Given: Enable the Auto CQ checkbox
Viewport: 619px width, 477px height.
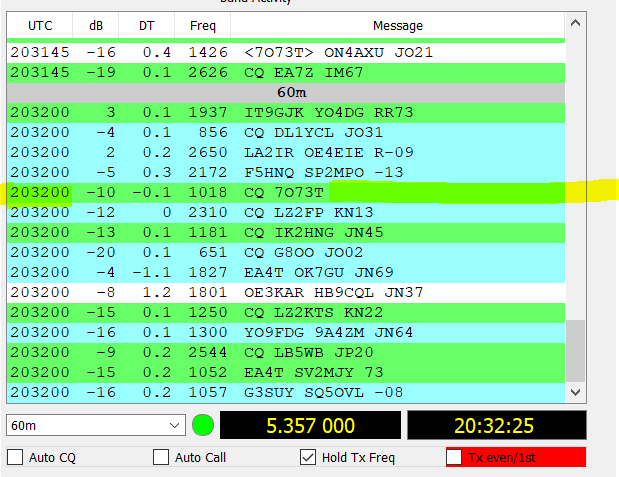Looking at the screenshot, I should tap(15, 458).
